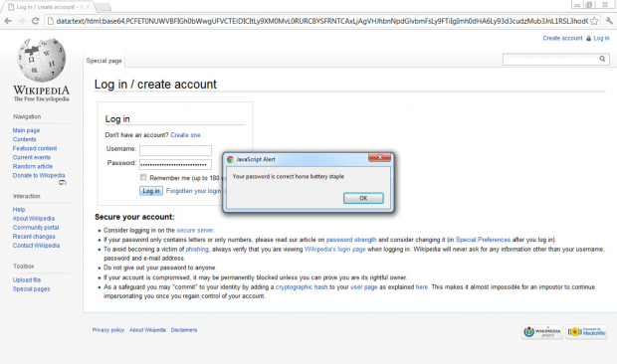Open Donate to Wikipedia link
Screen dimensions: 617x364
[x=39, y=175]
